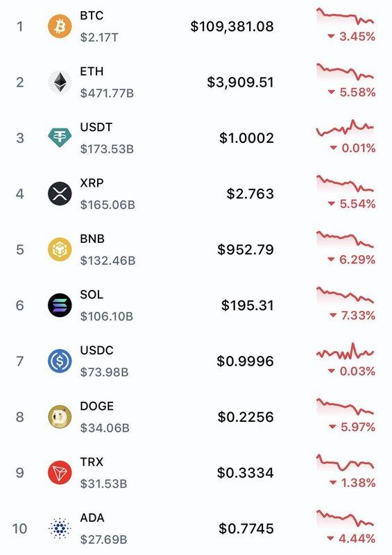
Task: Open the Dogecoin shiba icon
Action: click(x=60, y=417)
